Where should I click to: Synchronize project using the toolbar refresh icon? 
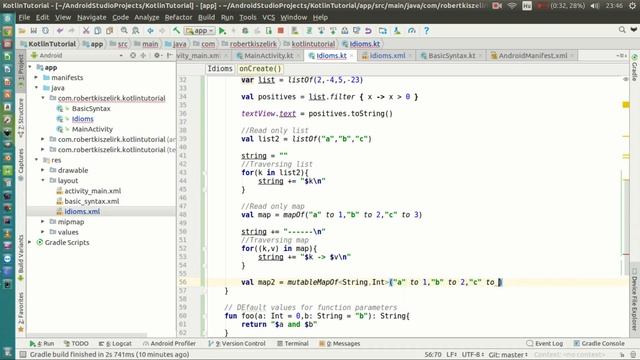pos(45,31)
